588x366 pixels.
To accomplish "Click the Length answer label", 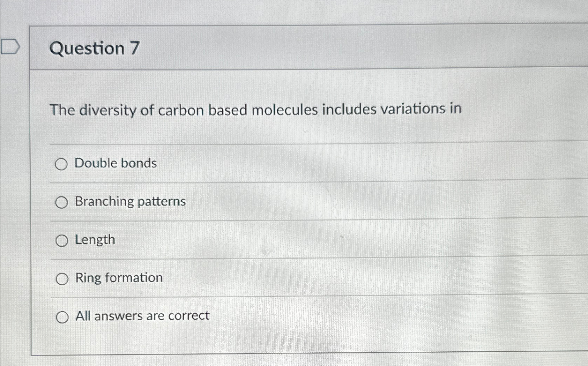I will pyautogui.click(x=95, y=240).
